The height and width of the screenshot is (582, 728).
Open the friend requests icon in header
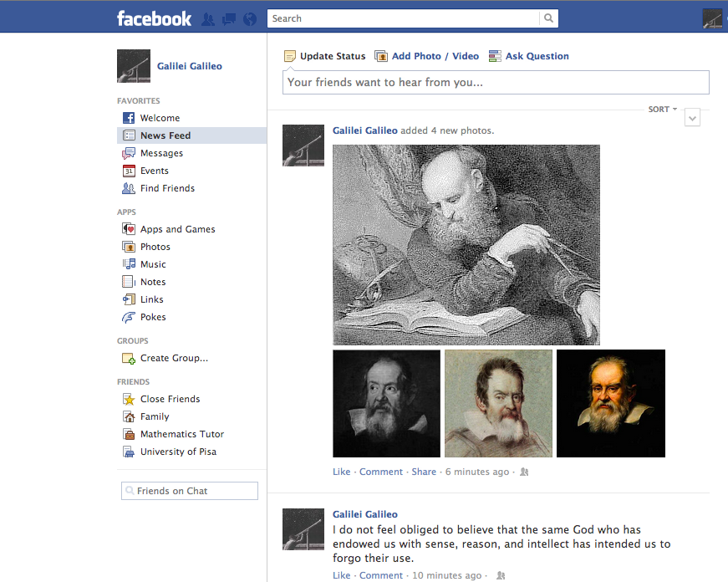(x=208, y=18)
